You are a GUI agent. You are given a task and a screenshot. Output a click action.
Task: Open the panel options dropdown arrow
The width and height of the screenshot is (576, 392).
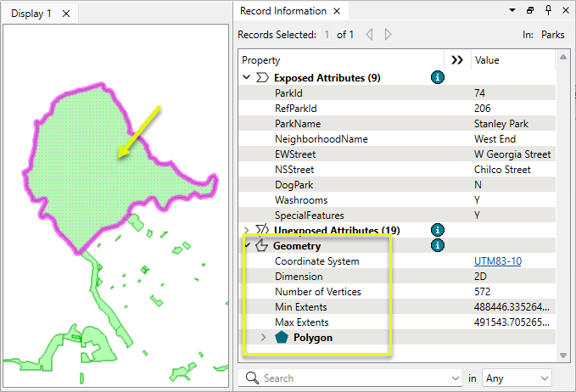tap(512, 11)
